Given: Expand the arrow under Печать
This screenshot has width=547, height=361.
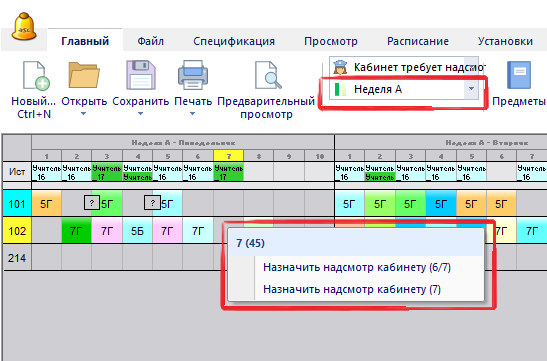Looking at the screenshot, I should click(x=192, y=114).
